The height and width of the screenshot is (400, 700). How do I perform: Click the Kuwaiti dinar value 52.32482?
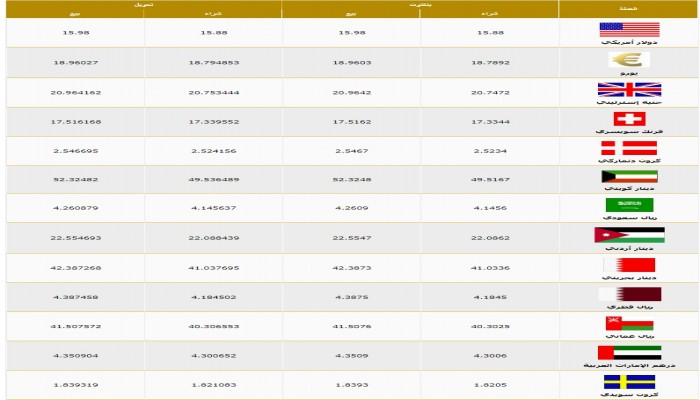tap(76, 179)
